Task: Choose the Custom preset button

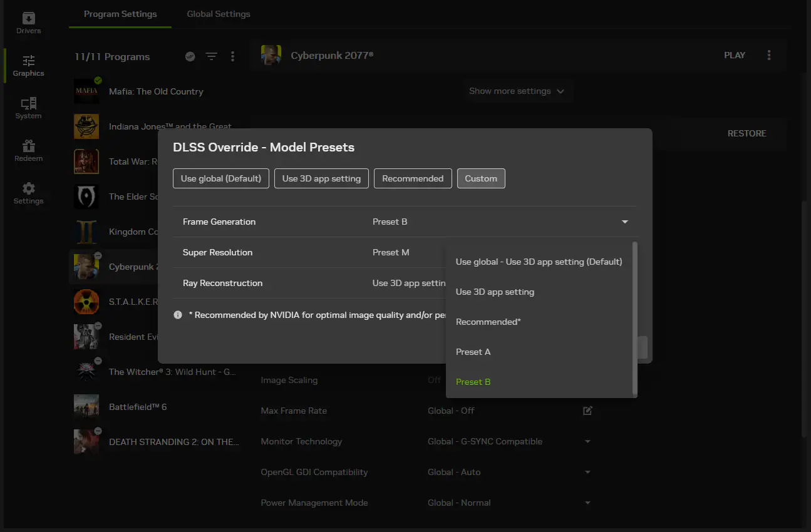Action: pyautogui.click(x=481, y=178)
